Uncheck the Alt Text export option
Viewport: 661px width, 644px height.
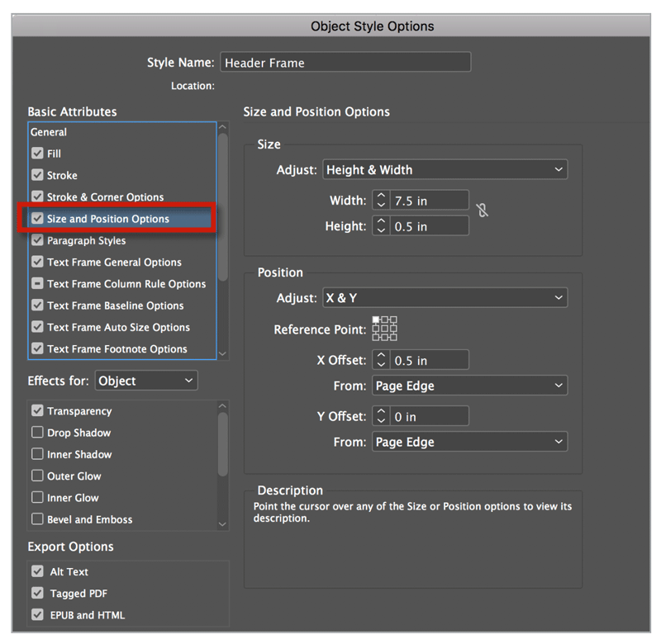[38, 571]
